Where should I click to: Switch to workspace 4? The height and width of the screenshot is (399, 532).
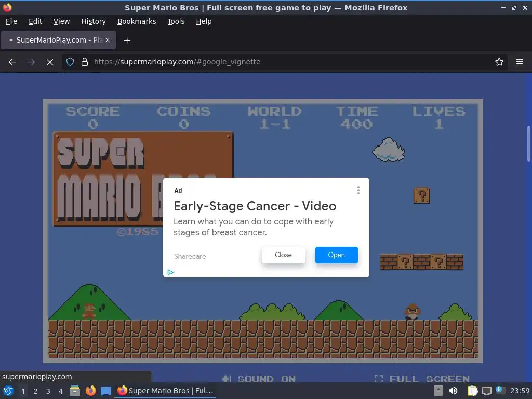click(x=61, y=391)
